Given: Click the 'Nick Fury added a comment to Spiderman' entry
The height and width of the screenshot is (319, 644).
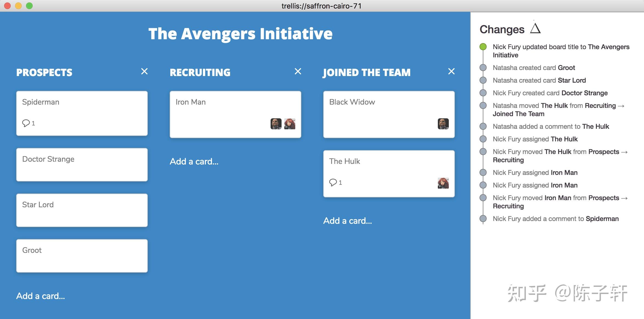Looking at the screenshot, I should (556, 219).
